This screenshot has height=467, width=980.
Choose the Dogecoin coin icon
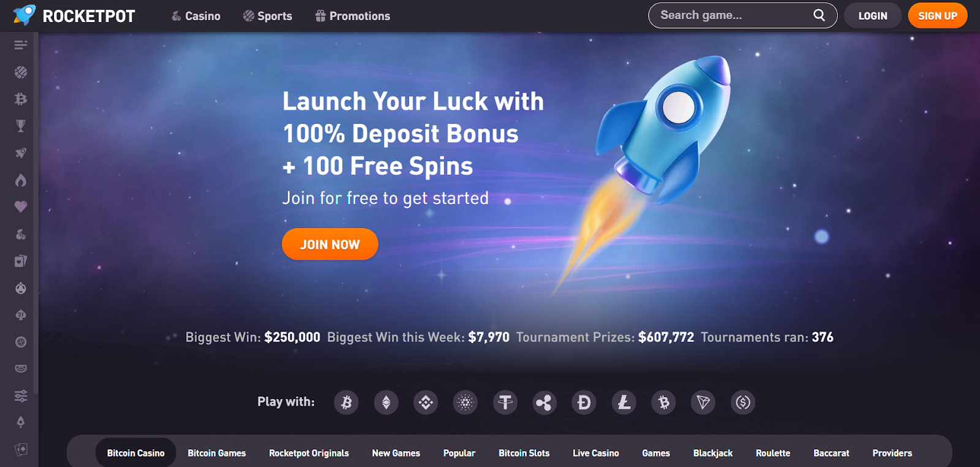coord(584,403)
